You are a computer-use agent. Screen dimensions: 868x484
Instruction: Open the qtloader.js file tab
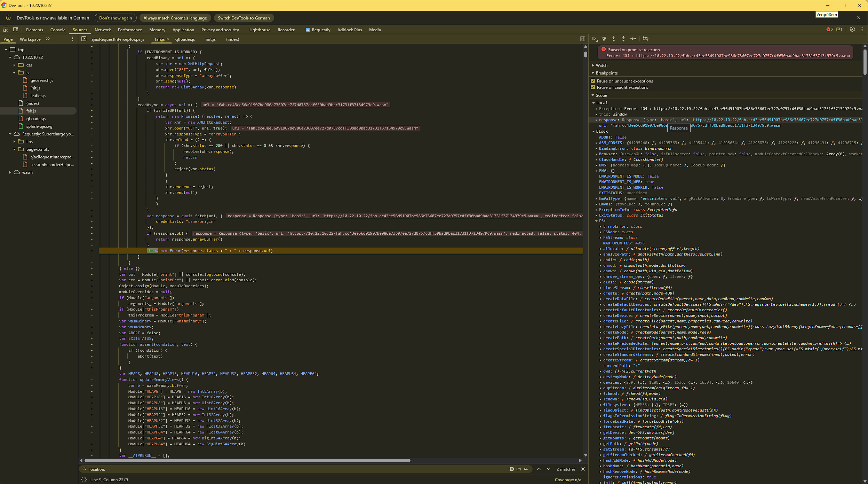click(x=185, y=39)
